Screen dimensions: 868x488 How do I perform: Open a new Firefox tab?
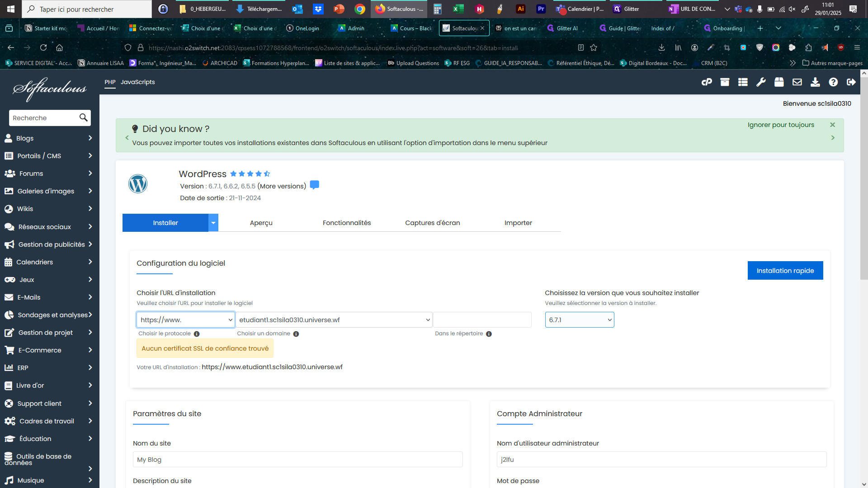(x=760, y=28)
